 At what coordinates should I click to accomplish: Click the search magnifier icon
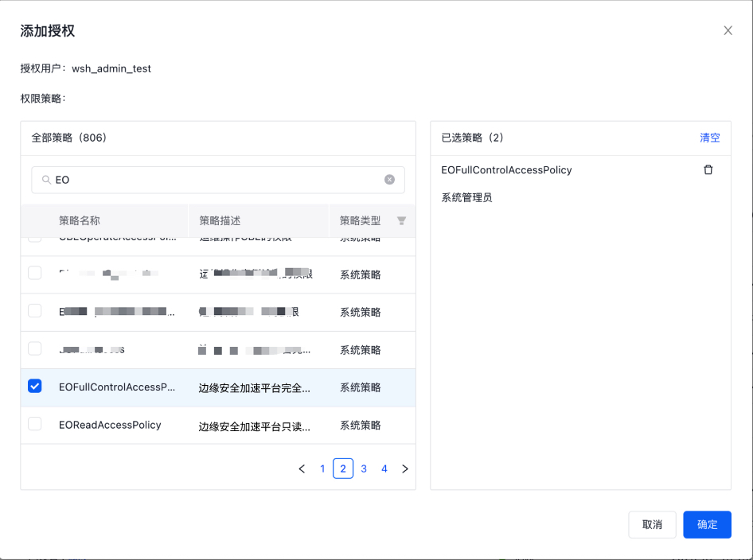[x=46, y=180]
